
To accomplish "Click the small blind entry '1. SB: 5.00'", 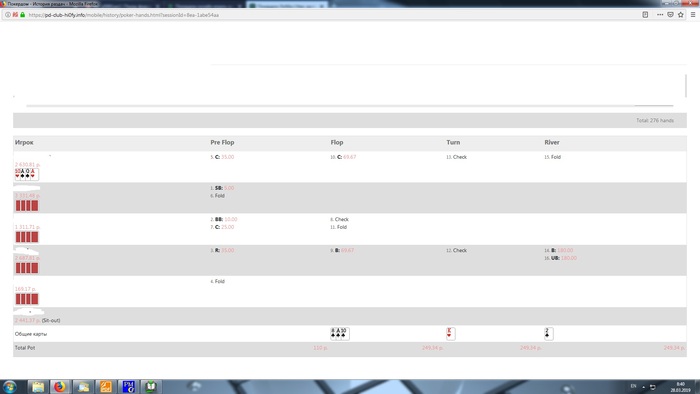I will (222, 188).
